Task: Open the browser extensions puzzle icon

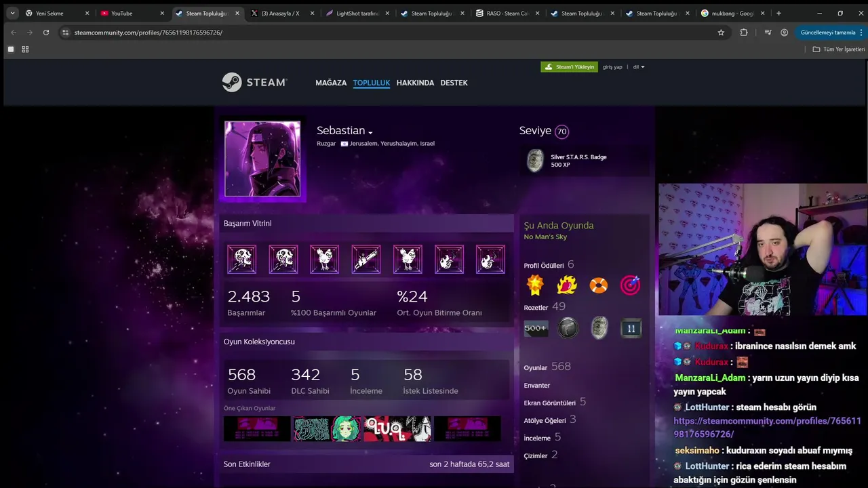Action: pos(744,33)
